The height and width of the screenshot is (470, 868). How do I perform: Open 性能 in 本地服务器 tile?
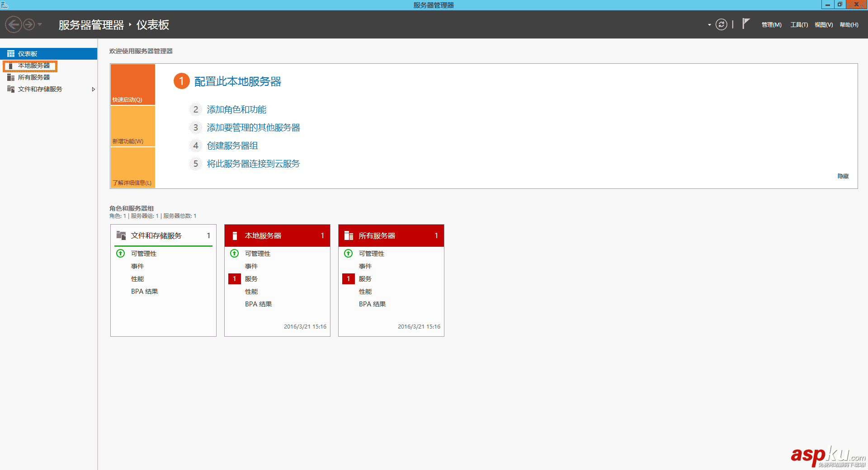tap(251, 291)
